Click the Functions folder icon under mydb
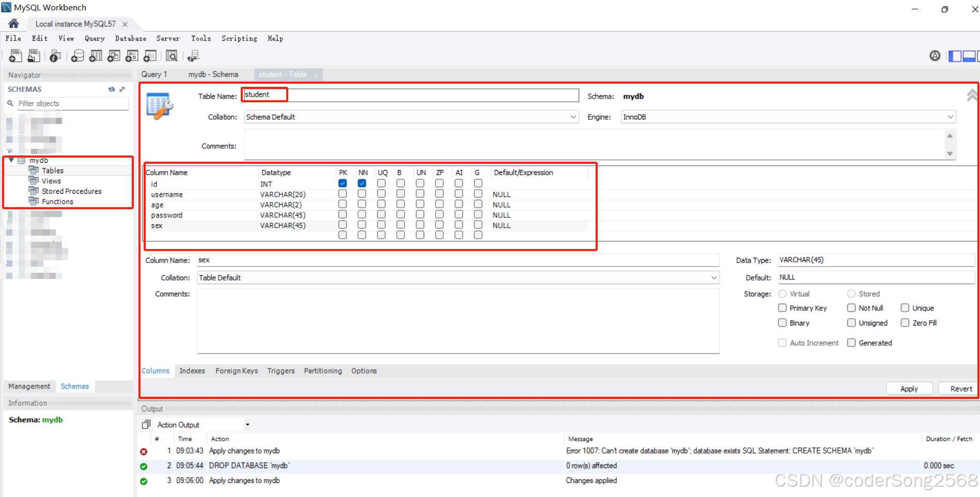980x497 pixels. click(x=34, y=201)
